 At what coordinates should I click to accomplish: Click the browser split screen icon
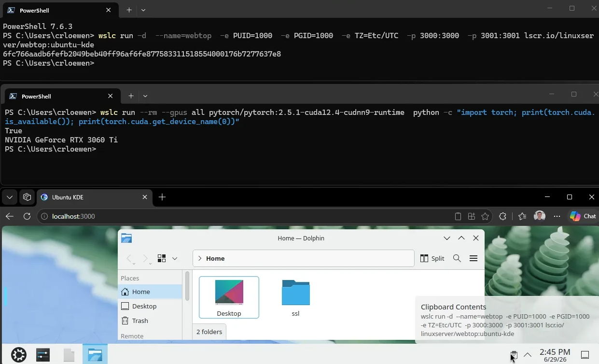pos(472,216)
